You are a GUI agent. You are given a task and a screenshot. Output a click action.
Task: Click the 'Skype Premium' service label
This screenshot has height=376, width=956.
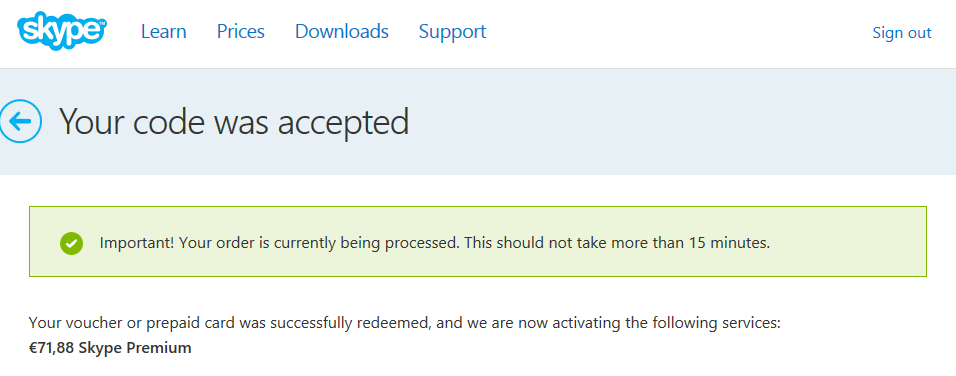135,349
